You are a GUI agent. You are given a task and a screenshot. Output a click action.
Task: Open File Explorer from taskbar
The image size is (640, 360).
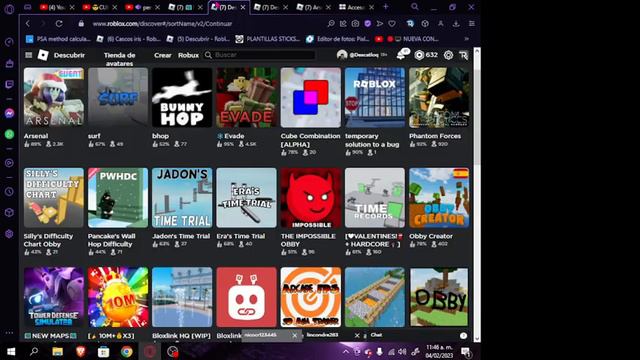tap(58, 351)
